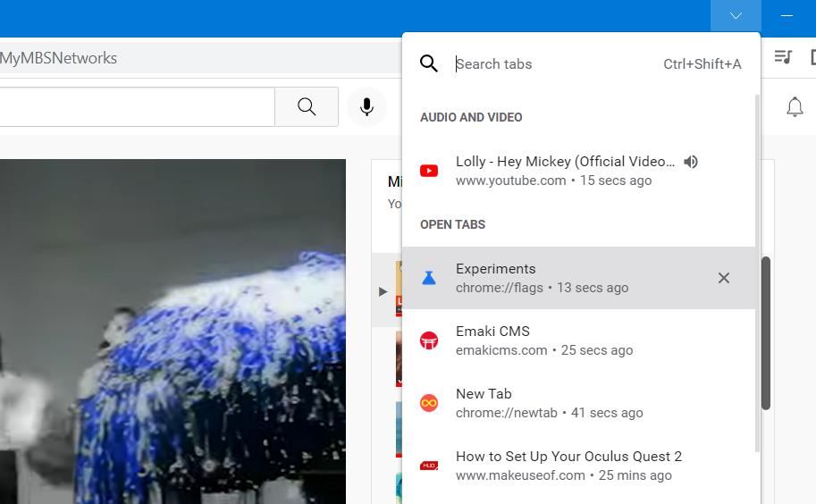Screen dimensions: 816x504
Task: Open How to Set Up Your Oculus Quest 2 tab
Action: coord(578,465)
